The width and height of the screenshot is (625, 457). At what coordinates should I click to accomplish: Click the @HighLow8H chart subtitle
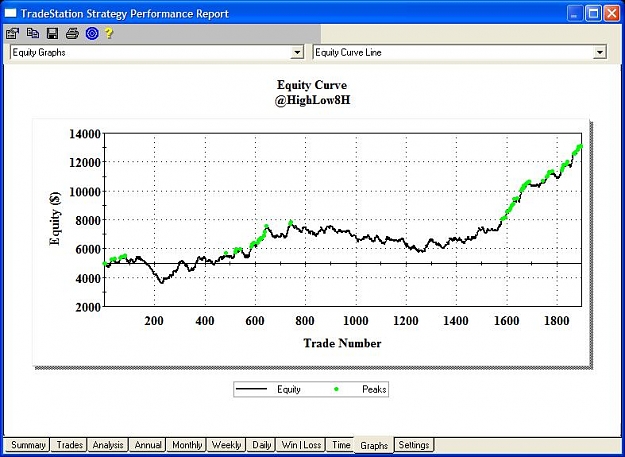pyautogui.click(x=312, y=100)
